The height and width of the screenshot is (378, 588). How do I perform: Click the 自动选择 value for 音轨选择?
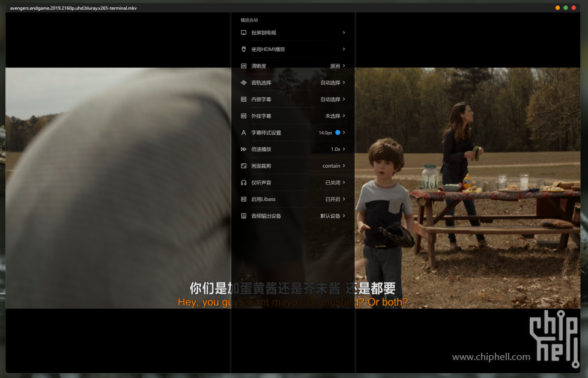pos(330,82)
